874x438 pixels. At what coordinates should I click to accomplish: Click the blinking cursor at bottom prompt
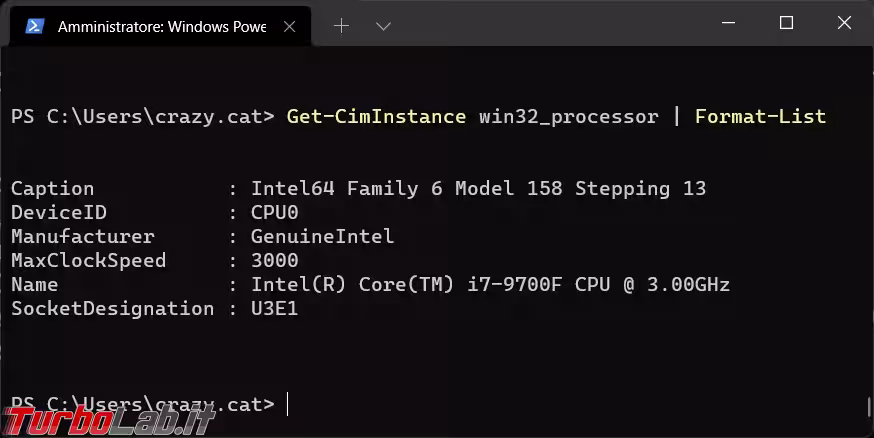(288, 404)
